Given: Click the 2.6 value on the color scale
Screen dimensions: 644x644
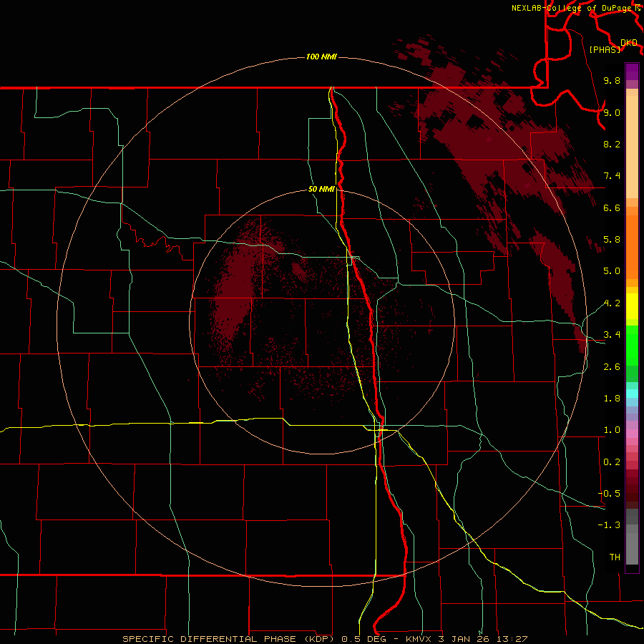Looking at the screenshot, I should pos(612,367).
